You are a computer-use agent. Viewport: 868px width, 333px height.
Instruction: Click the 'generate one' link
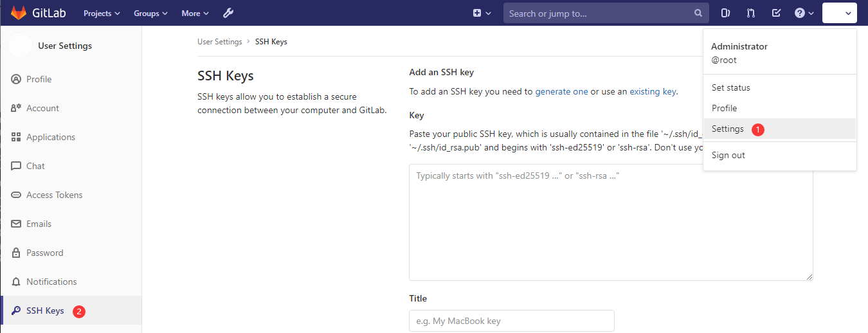561,91
